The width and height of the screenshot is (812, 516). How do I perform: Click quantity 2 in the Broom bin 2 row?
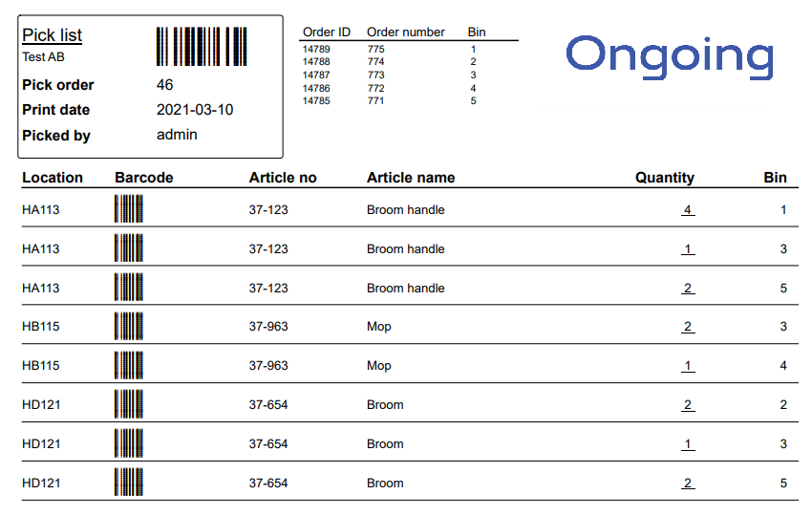tap(688, 404)
